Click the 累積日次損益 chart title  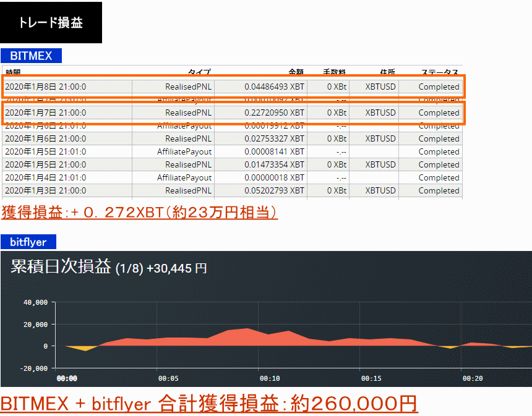click(61, 267)
